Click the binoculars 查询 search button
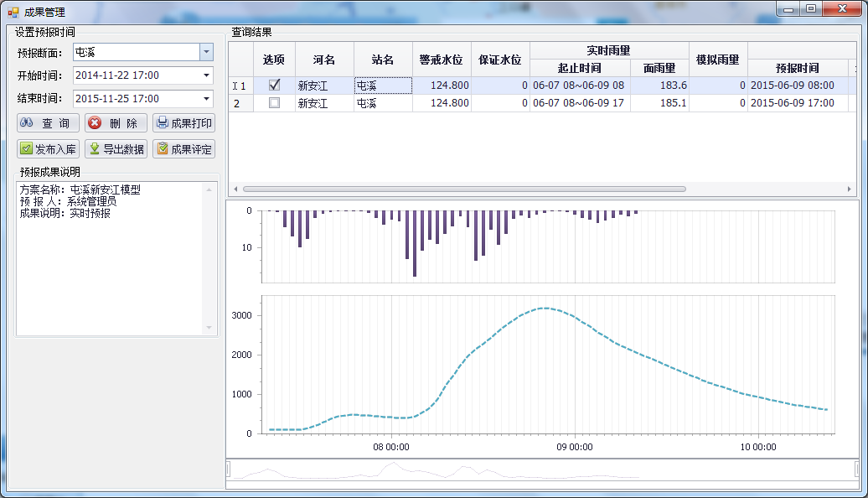The height and width of the screenshot is (498, 868). click(x=48, y=123)
